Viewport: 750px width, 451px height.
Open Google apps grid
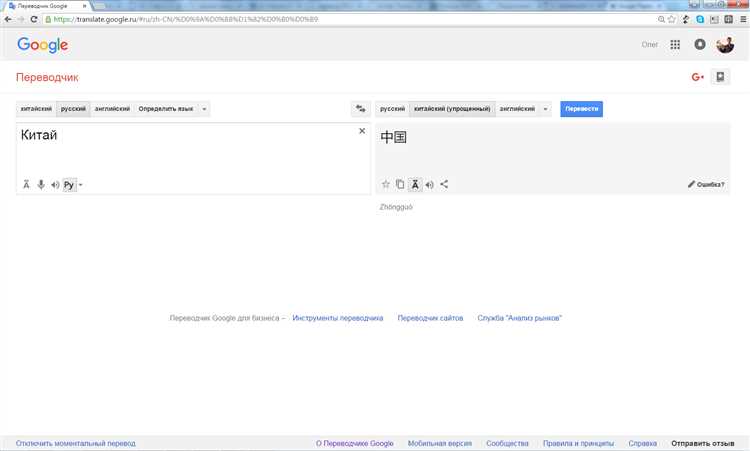tap(675, 44)
